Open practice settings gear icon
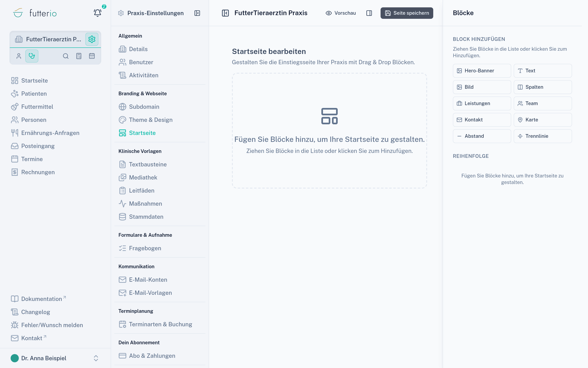Viewport: 588px width, 368px height. [92, 39]
